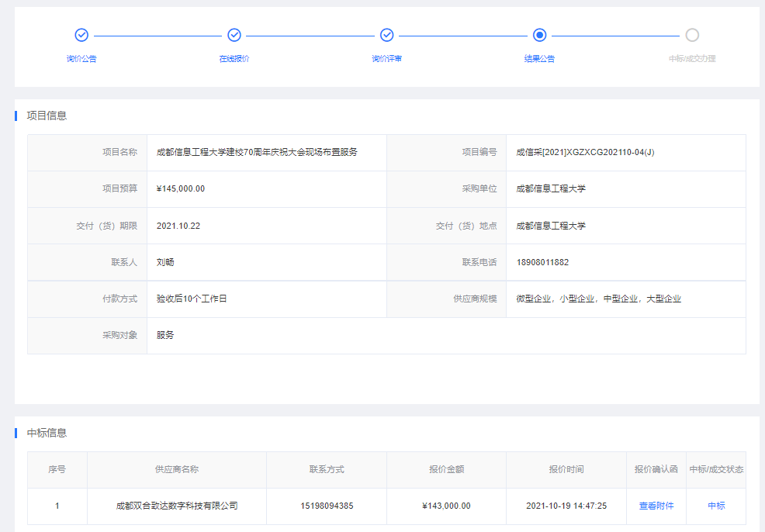Click supplier scale 微型企业，小型企业，中型企业，大型企业
The image size is (765, 532).
(599, 299)
